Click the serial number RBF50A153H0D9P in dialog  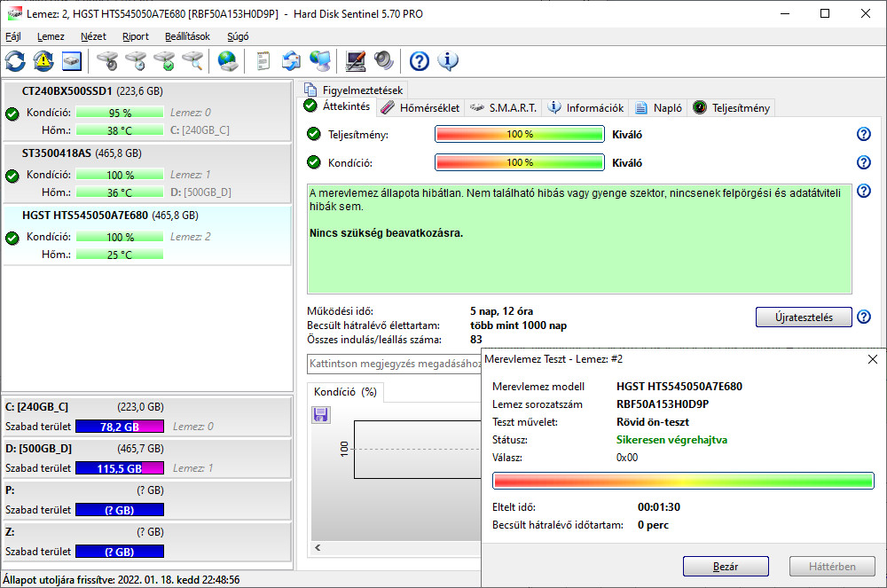[x=663, y=404]
